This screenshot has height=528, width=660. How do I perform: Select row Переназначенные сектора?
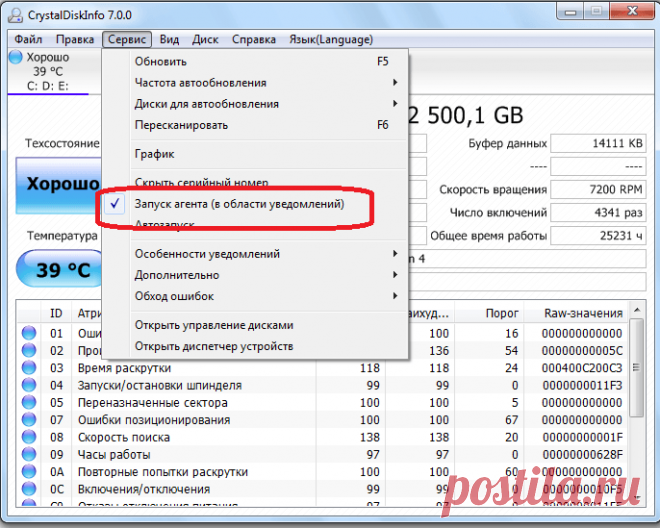(323, 402)
